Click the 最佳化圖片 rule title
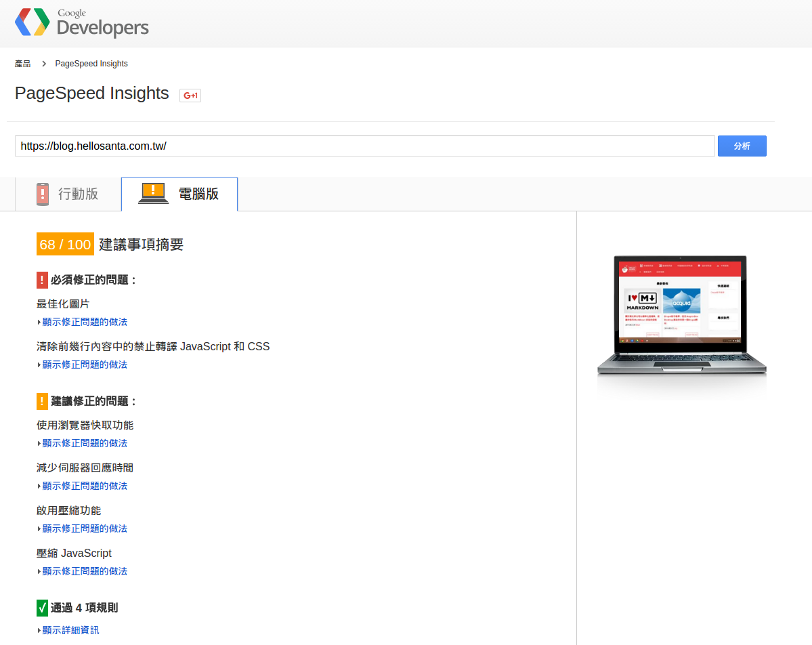This screenshot has width=812, height=645. coord(63,304)
